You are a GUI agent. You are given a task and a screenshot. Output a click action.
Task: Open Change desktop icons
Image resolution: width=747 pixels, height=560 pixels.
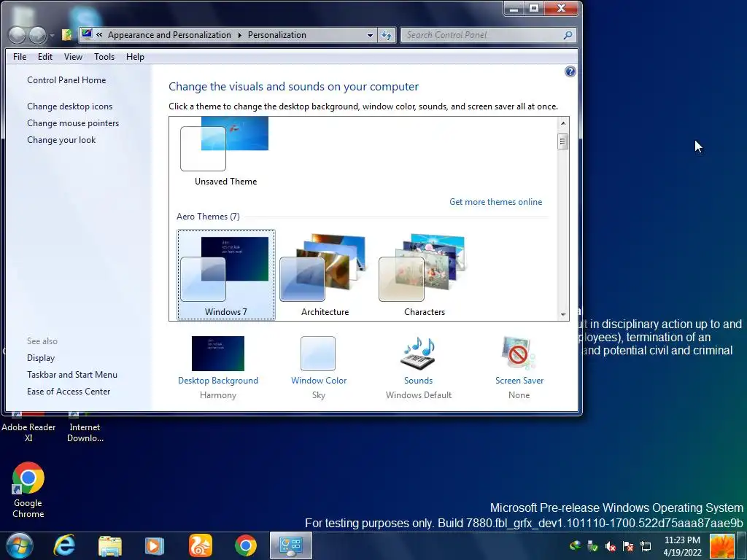(x=69, y=106)
